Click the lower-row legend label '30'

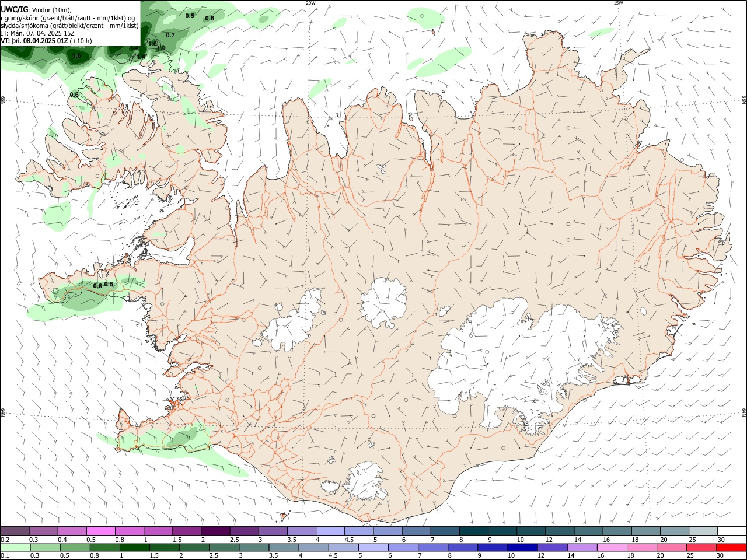721,555
